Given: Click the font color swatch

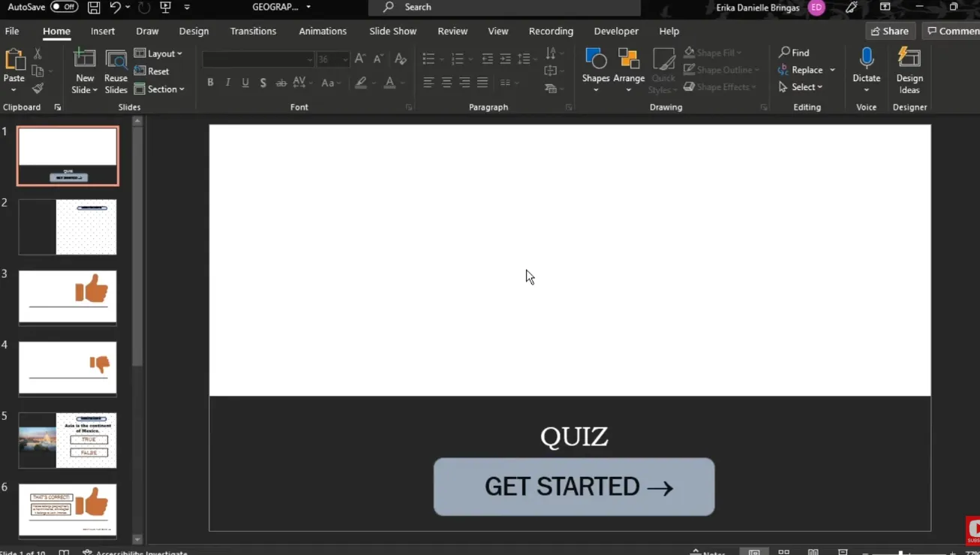Looking at the screenshot, I should pos(389,83).
